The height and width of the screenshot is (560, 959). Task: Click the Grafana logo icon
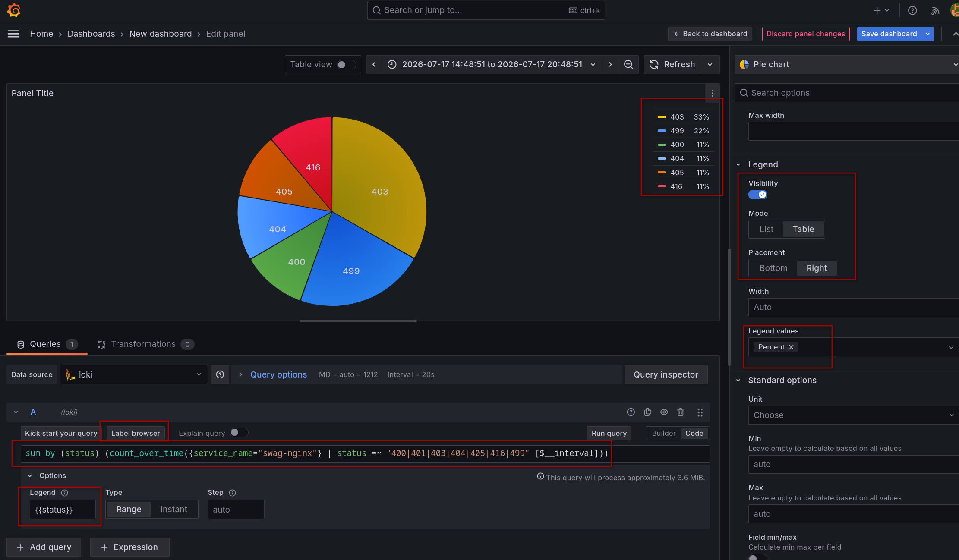point(14,10)
